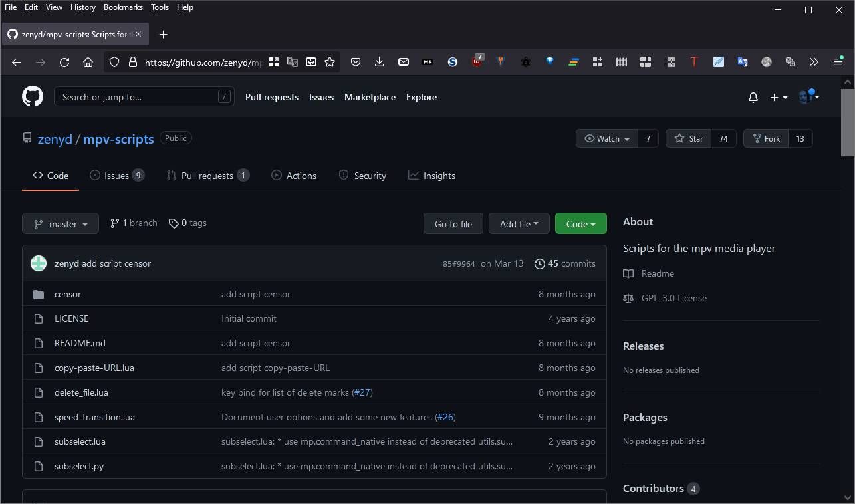Open the delete_file.lua file
Viewport: 855px width, 504px height.
point(81,392)
